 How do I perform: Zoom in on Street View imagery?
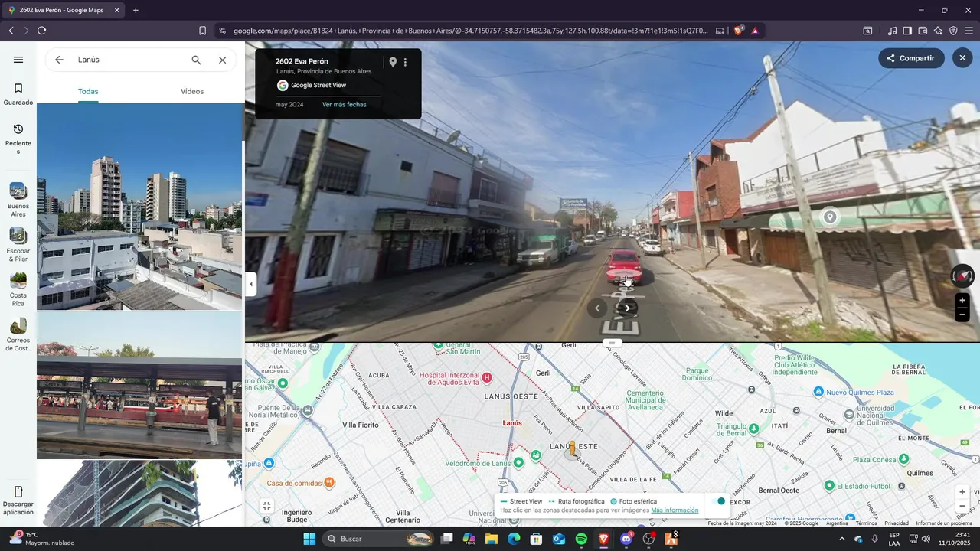[x=962, y=300]
